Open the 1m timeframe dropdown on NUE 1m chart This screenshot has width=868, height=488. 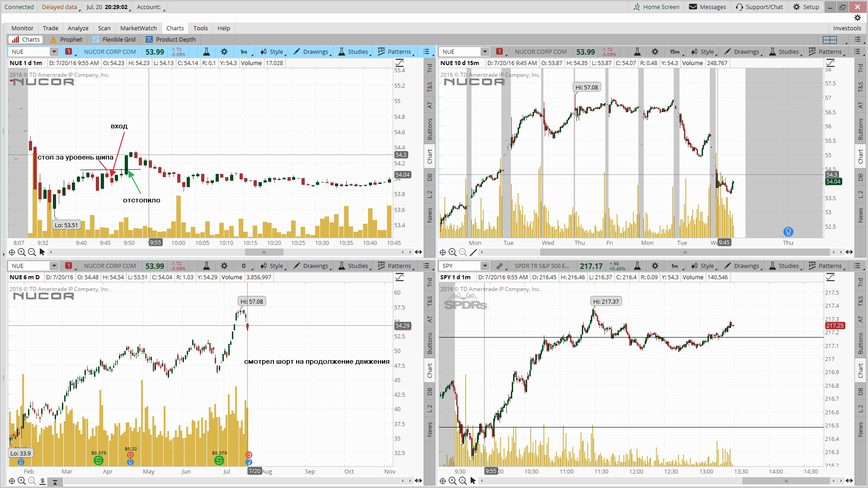coord(245,52)
